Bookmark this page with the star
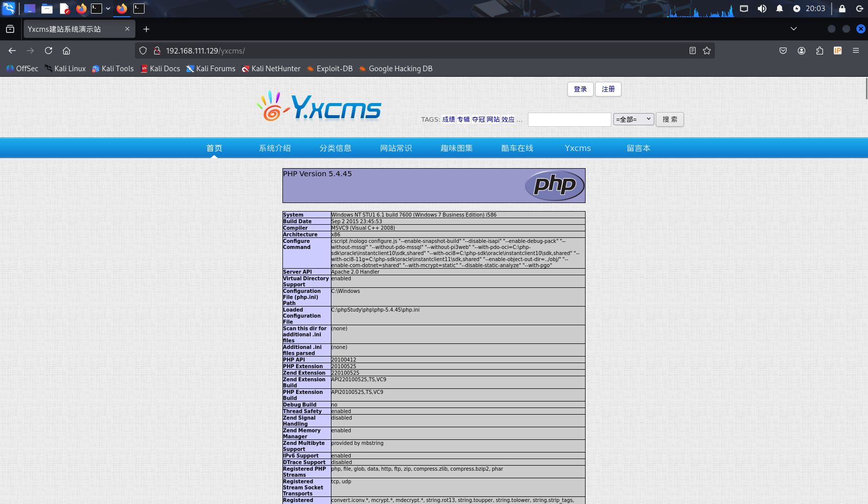This screenshot has height=504, width=868. point(707,51)
